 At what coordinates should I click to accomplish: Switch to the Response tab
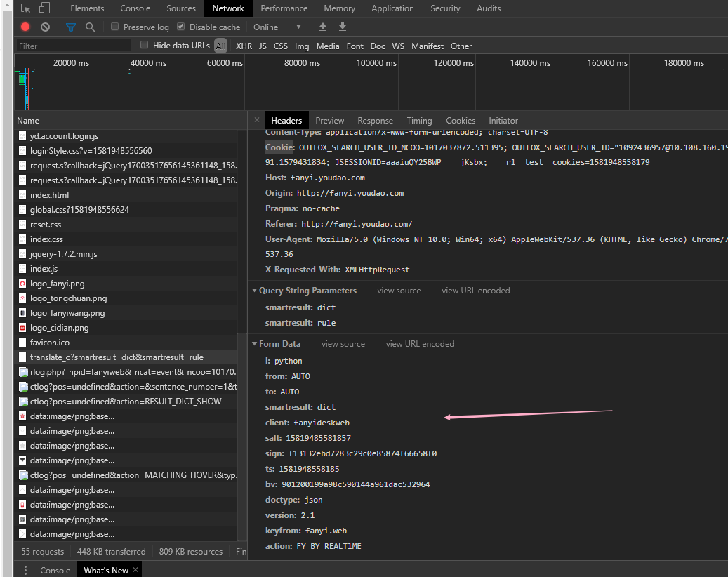[x=375, y=120]
